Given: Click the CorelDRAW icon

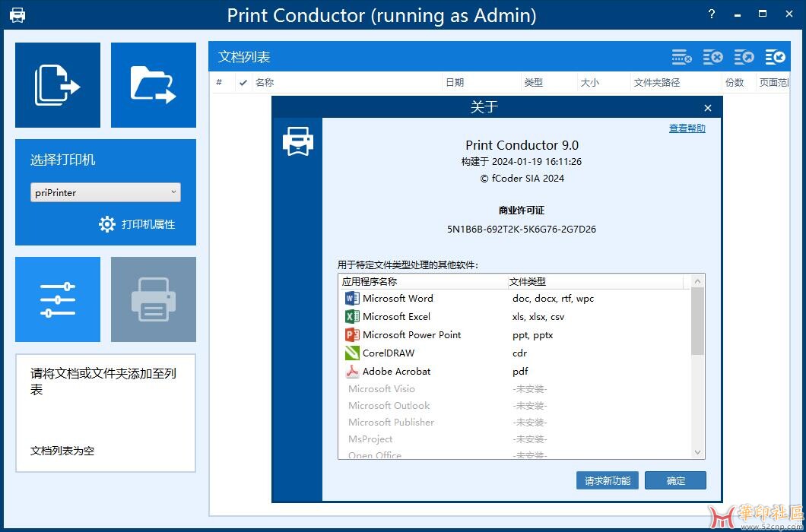Looking at the screenshot, I should point(352,353).
